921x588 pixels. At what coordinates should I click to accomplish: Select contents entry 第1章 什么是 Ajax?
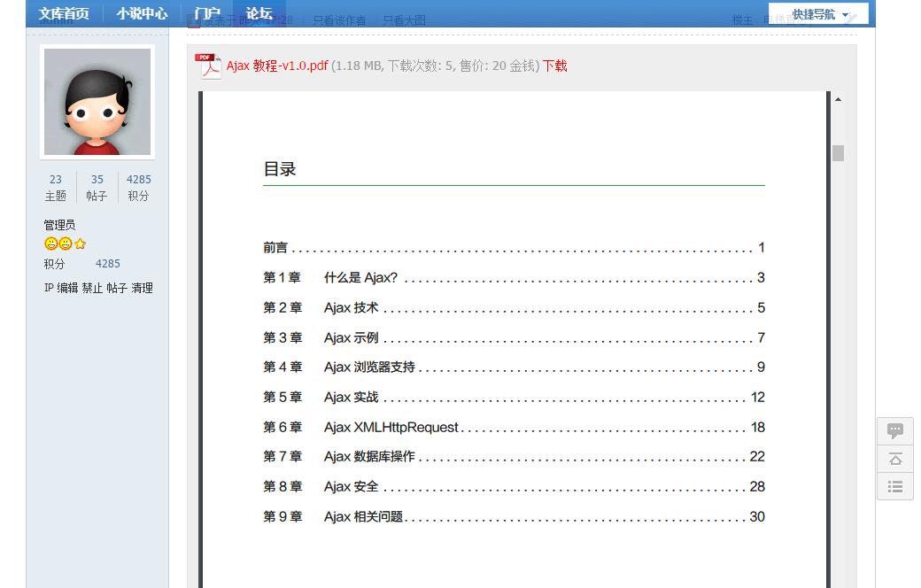click(x=514, y=278)
